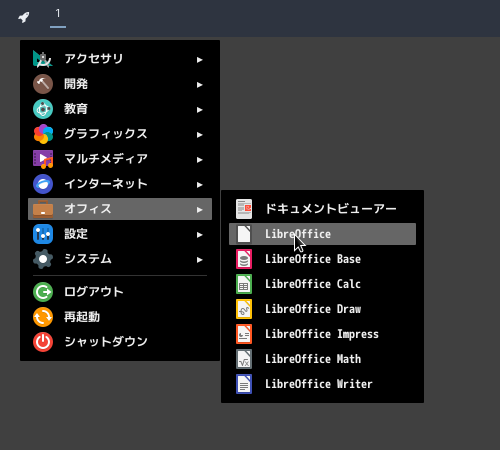The width and height of the screenshot is (500, 450).
Task: Launch the highlighted LibreOffice entry
Action: tap(322, 234)
